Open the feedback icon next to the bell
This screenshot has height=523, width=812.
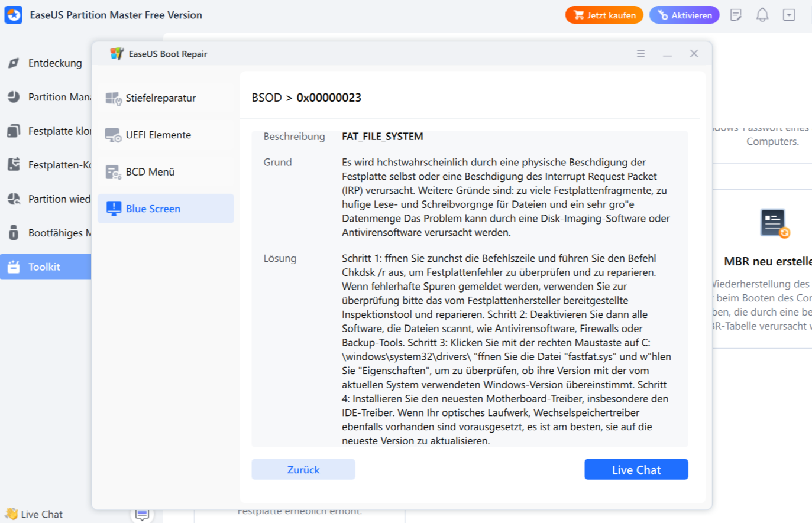736,15
